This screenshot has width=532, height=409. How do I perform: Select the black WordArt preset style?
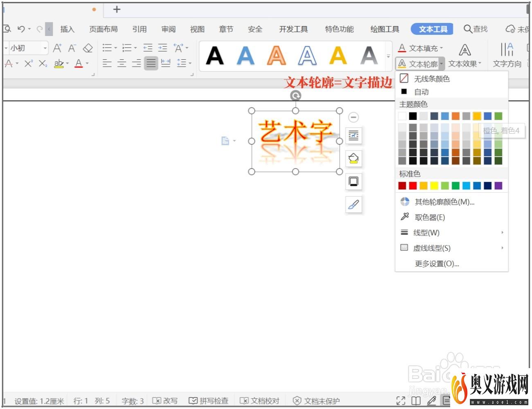tap(215, 56)
